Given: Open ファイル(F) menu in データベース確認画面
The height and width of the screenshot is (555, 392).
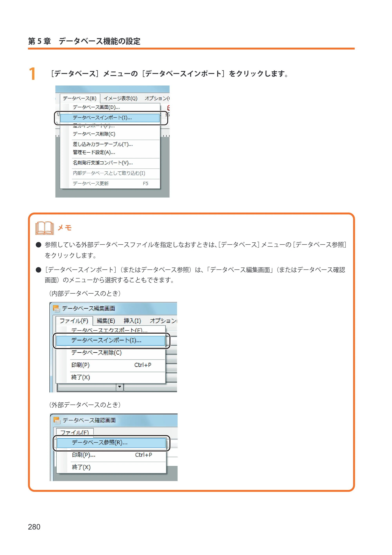Looking at the screenshot, I should (75, 432).
